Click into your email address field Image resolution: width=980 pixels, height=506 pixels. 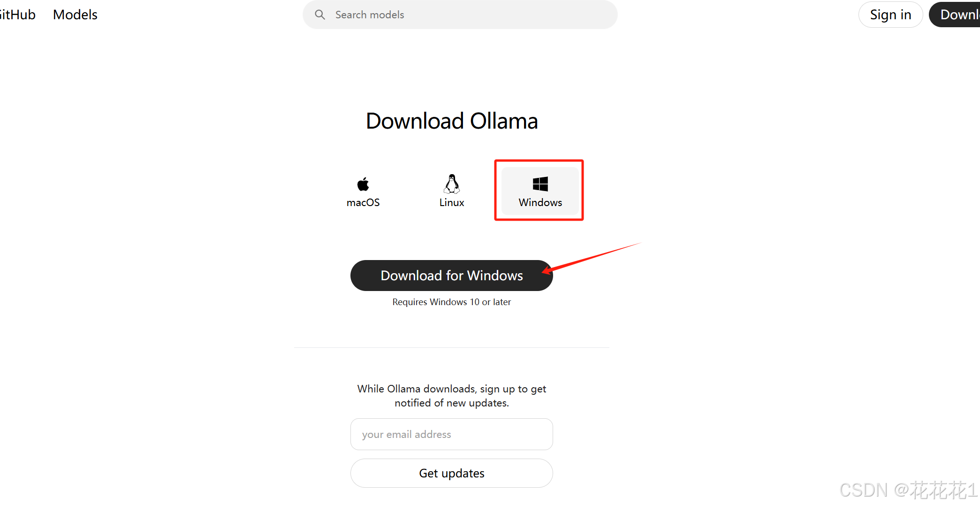click(x=452, y=434)
